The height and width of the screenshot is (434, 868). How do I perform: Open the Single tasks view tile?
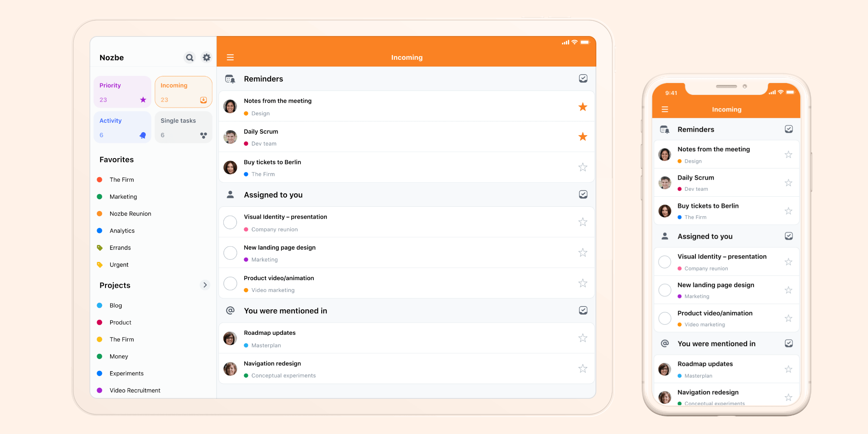[x=184, y=127]
